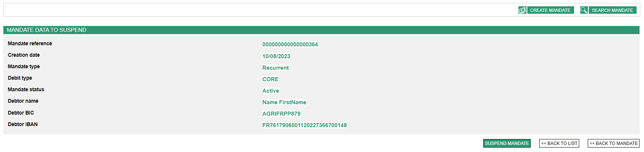The image size is (644, 152).
Task: Click the CORE debit type value
Action: coord(270,79)
